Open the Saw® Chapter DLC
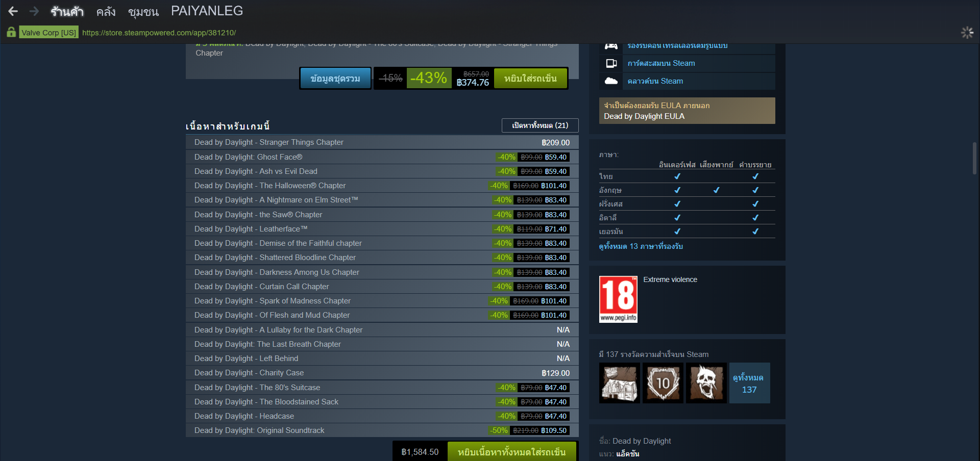This screenshot has width=980, height=461. click(x=382, y=215)
